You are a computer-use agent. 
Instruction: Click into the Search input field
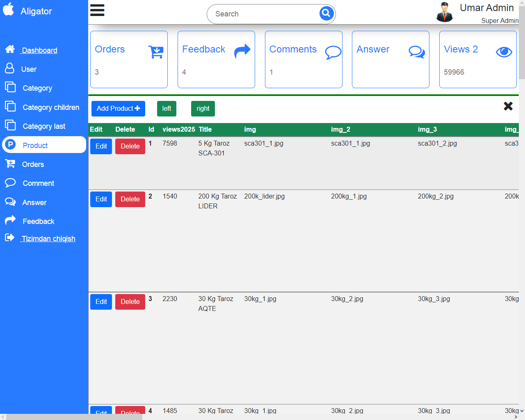pyautogui.click(x=262, y=14)
